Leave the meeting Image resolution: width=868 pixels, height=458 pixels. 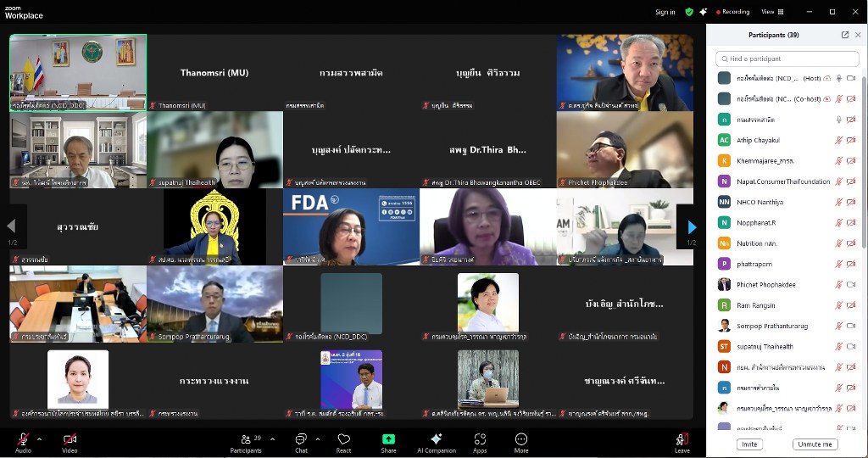[682, 443]
